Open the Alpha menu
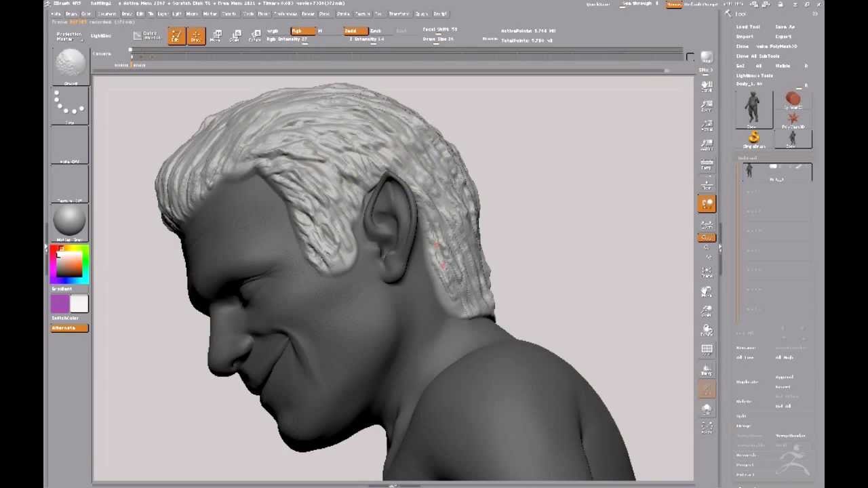The width and height of the screenshot is (868, 488). (56, 14)
